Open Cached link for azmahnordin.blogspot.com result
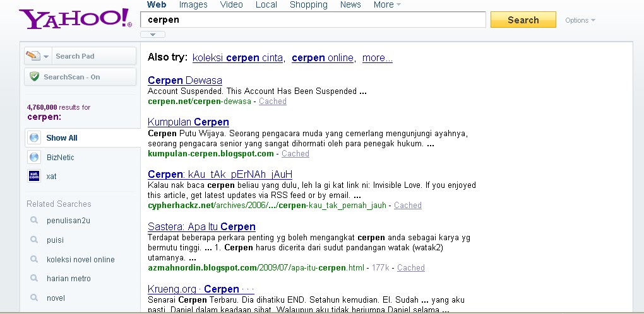This screenshot has height=314, width=644. tap(411, 268)
